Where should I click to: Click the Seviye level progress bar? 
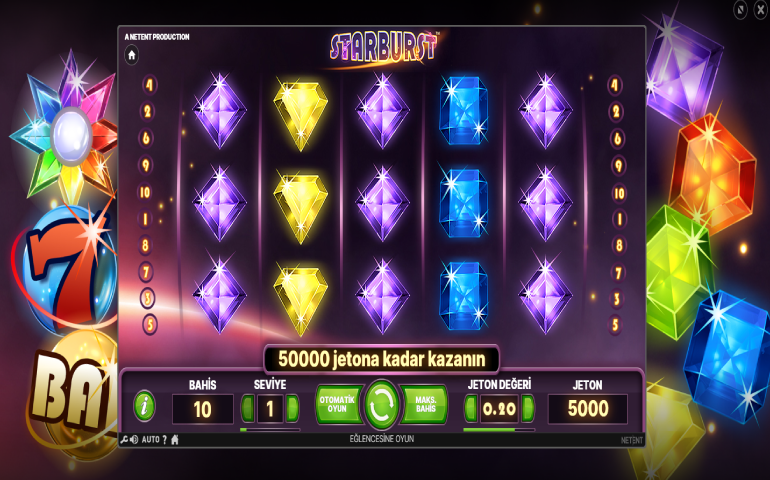[x=270, y=430]
